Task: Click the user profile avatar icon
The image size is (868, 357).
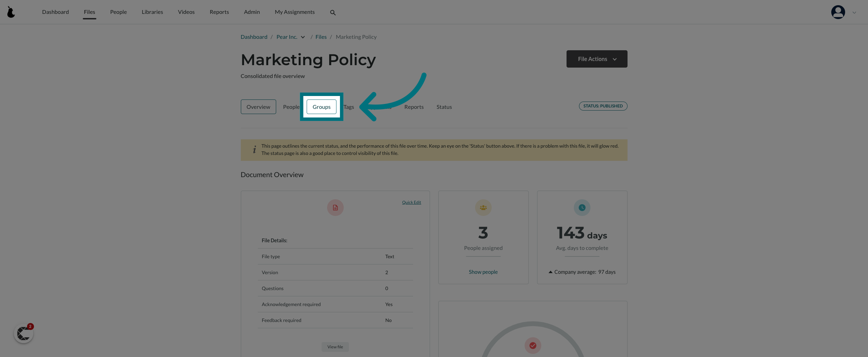Action: [x=838, y=12]
